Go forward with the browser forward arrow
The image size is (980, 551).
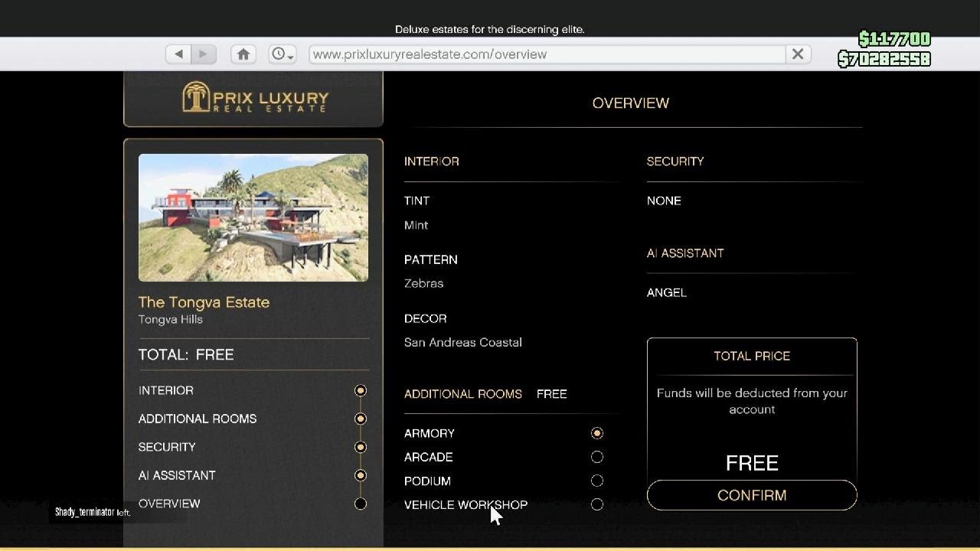[x=203, y=54]
